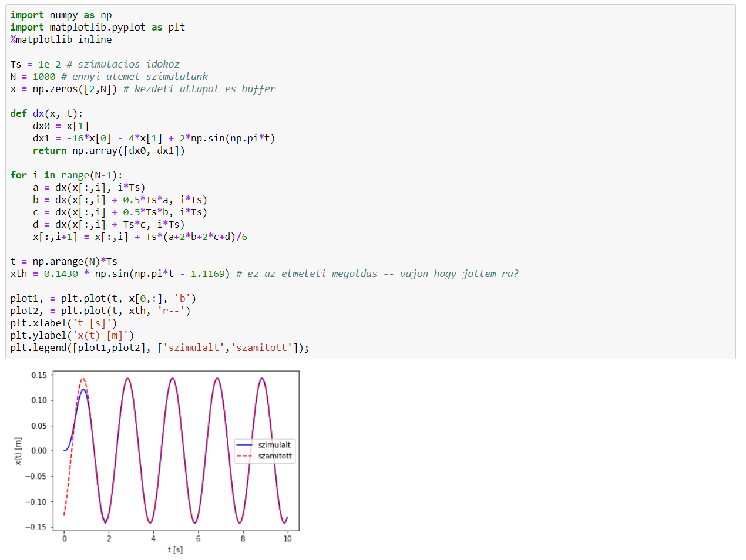Click the 'import numpy as np' line
The width and height of the screenshot is (746, 560).
click(x=61, y=15)
